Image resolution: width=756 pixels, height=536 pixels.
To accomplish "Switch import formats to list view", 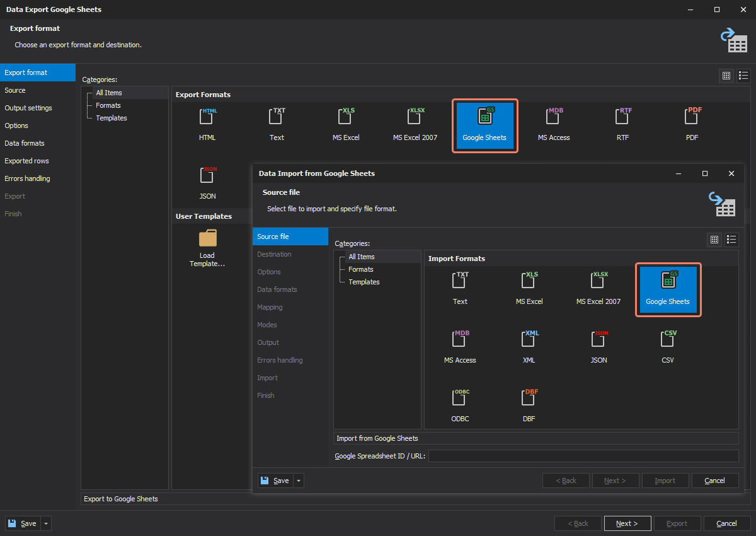I will coord(731,240).
